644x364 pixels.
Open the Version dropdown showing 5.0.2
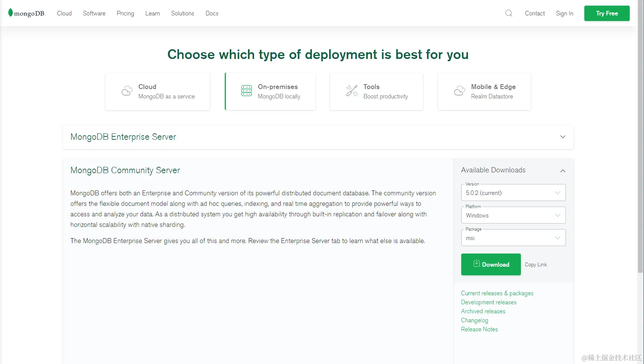tap(513, 193)
